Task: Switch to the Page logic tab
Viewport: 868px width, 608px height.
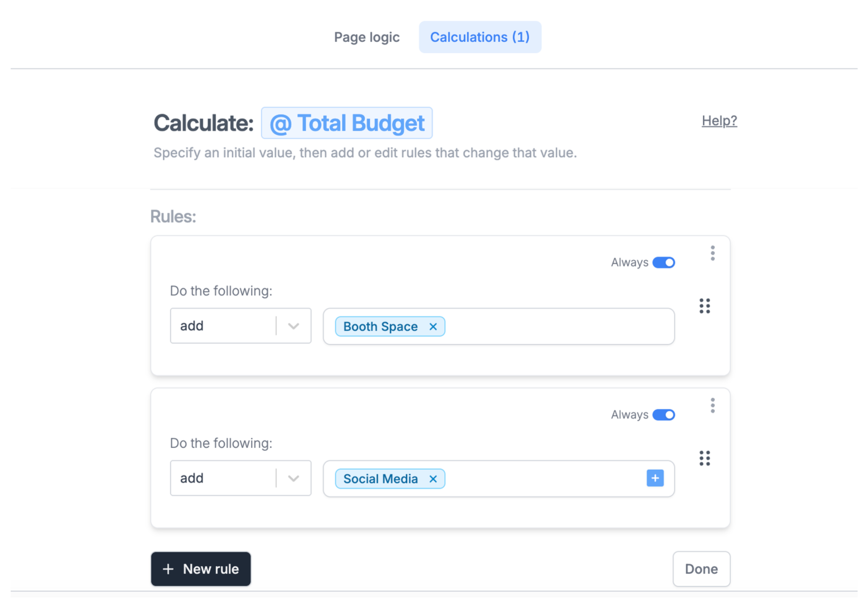Action: (x=367, y=37)
